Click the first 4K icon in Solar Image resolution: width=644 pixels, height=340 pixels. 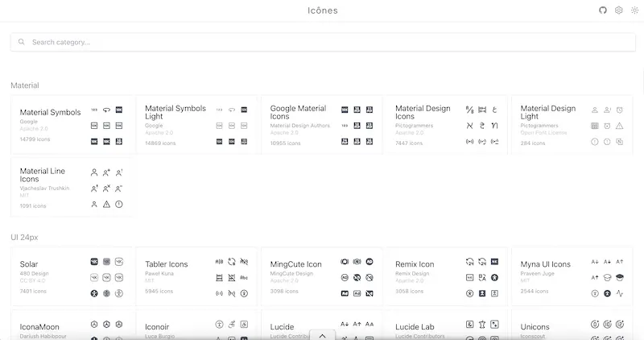94,262
